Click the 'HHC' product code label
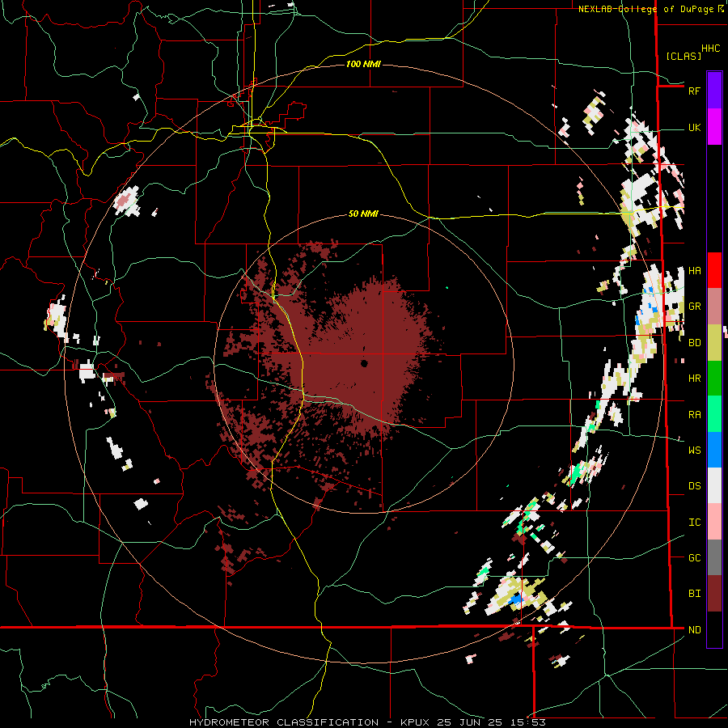The image size is (728, 728). [x=710, y=49]
